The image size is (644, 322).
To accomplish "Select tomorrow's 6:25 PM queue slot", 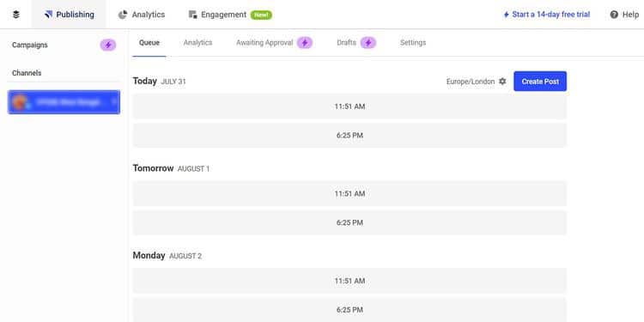I will [349, 222].
